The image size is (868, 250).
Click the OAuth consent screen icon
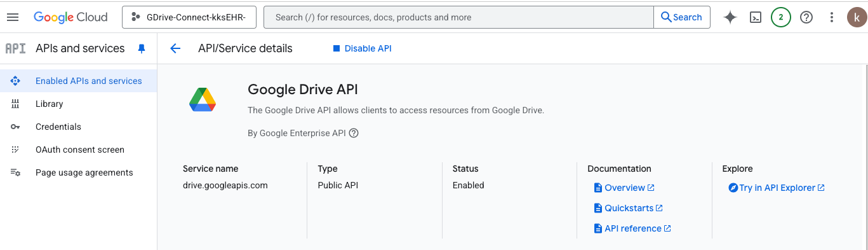[15, 149]
